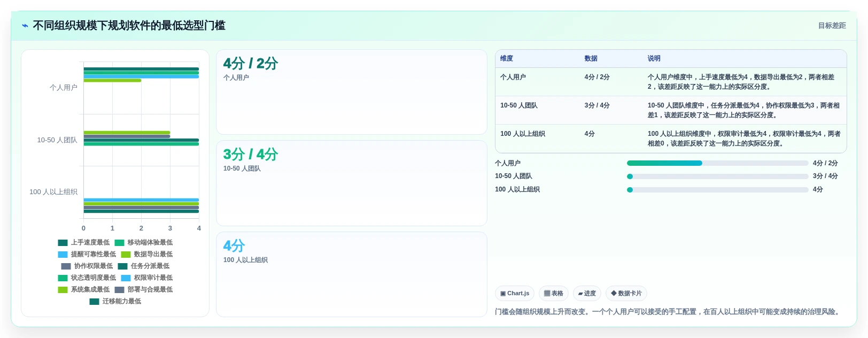This screenshot has width=868, height=338.
Task: Click the blue lightning icon beside the title
Action: pos(25,26)
